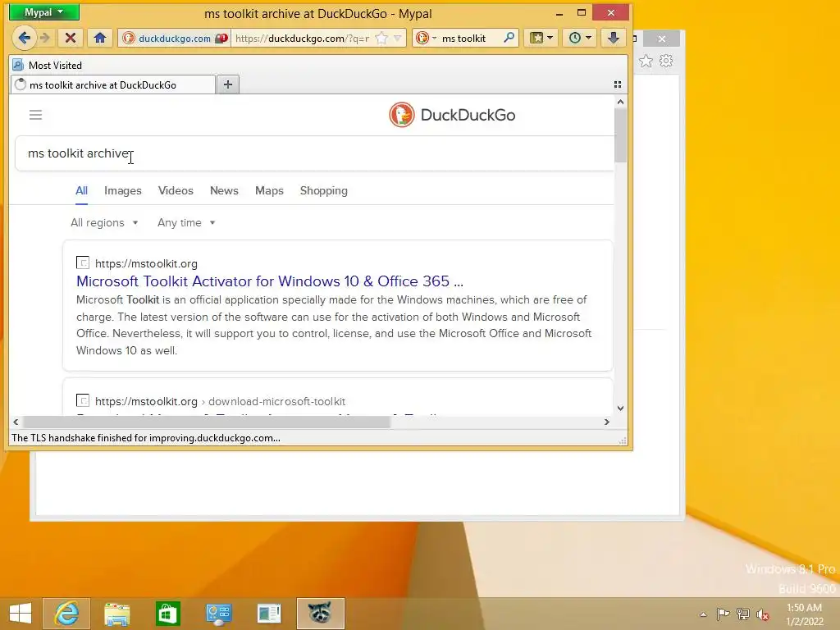Open Action Center flag icon

coord(723,614)
